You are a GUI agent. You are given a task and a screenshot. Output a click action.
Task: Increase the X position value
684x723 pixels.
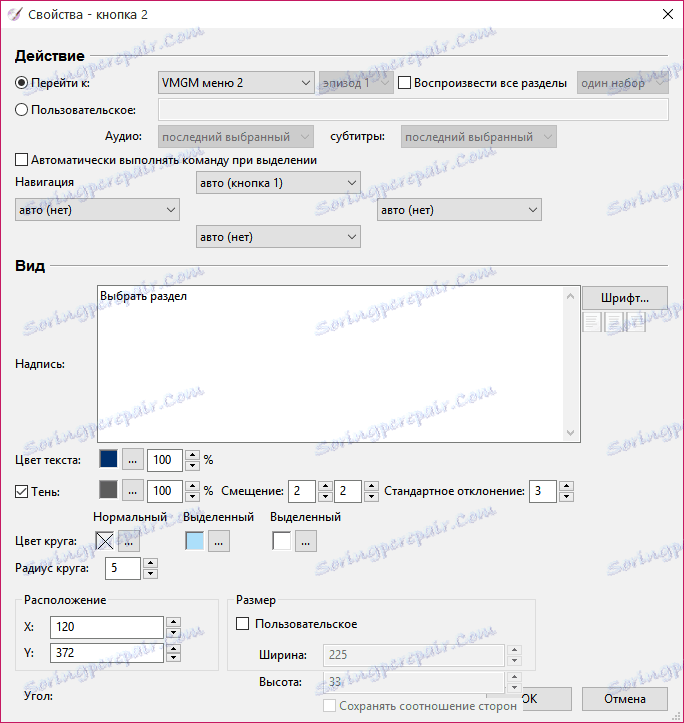173,622
